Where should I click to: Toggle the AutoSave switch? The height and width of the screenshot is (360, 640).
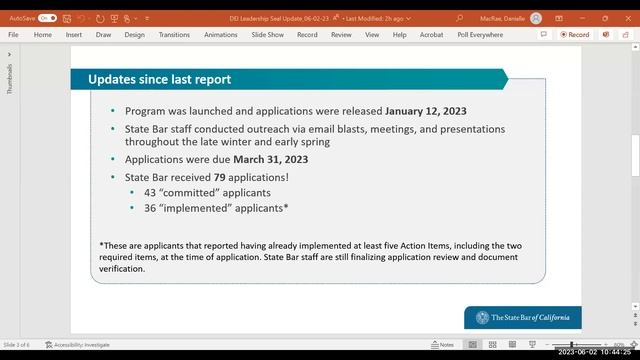47,18
